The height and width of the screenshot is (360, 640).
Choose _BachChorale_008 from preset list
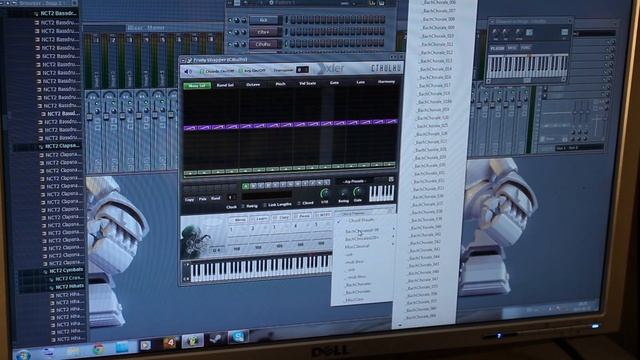pyautogui.click(x=438, y=19)
